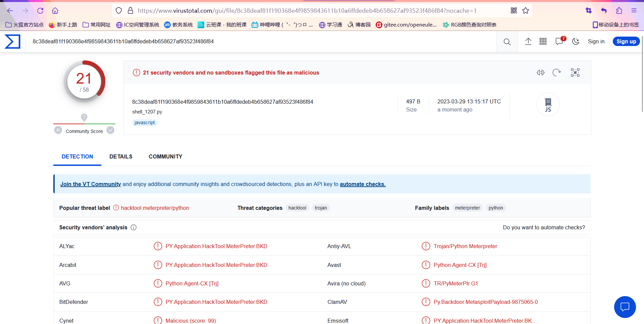Vote harmless with the check icon
Image resolution: width=644 pixels, height=324 pixels.
110,130
